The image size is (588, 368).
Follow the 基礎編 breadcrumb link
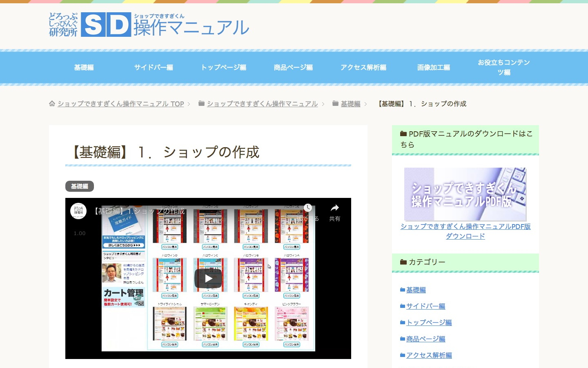tap(351, 104)
